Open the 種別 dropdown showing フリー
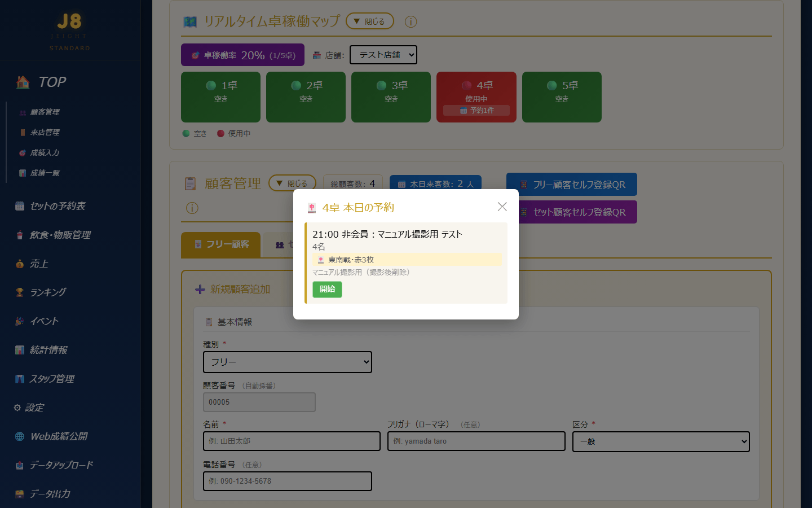812x508 pixels. (x=288, y=362)
